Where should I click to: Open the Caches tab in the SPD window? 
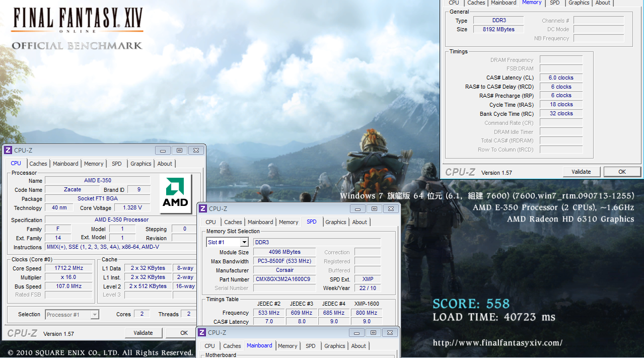233,222
